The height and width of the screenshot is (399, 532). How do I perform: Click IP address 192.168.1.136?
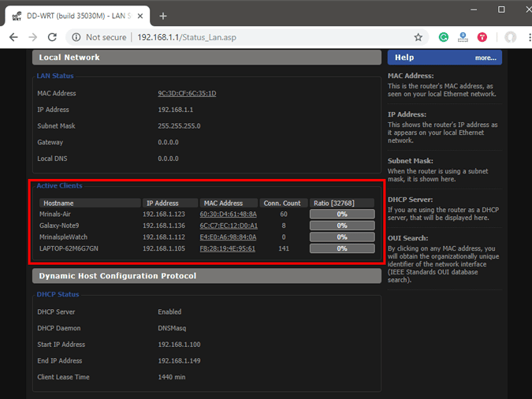[164, 226]
